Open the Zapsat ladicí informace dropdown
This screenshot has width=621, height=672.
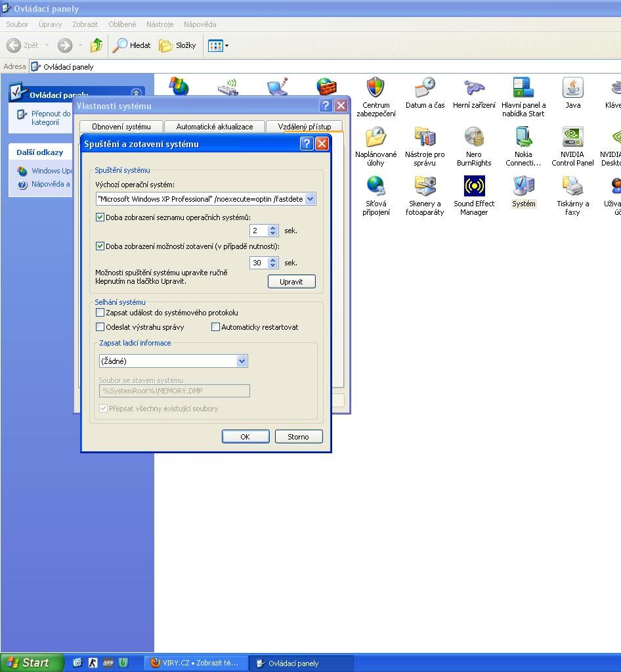[x=242, y=361]
